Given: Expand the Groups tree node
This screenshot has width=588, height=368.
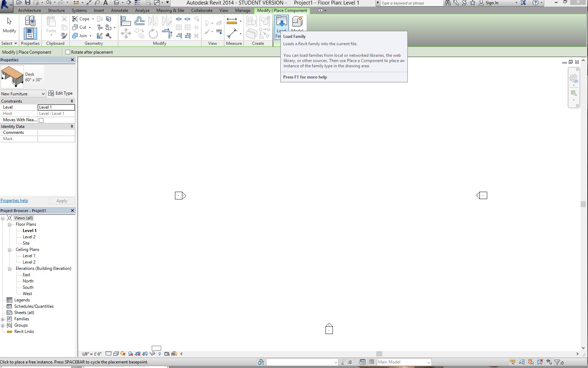Looking at the screenshot, I should click(3, 326).
